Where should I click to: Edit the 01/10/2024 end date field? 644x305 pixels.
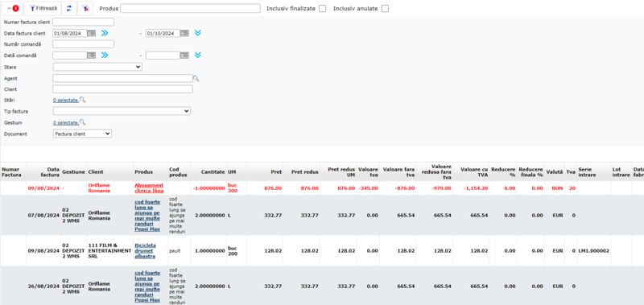coord(163,33)
